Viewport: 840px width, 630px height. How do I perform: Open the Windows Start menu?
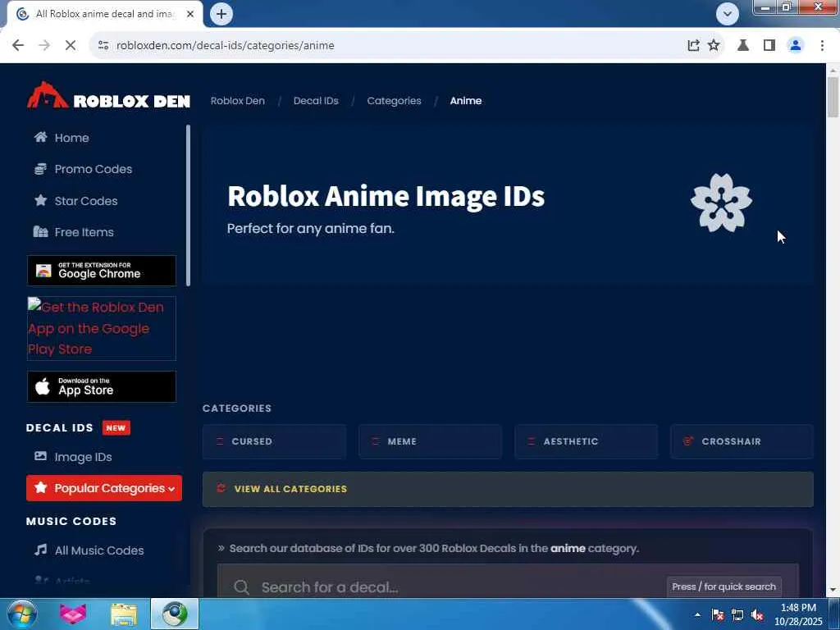(x=22, y=614)
